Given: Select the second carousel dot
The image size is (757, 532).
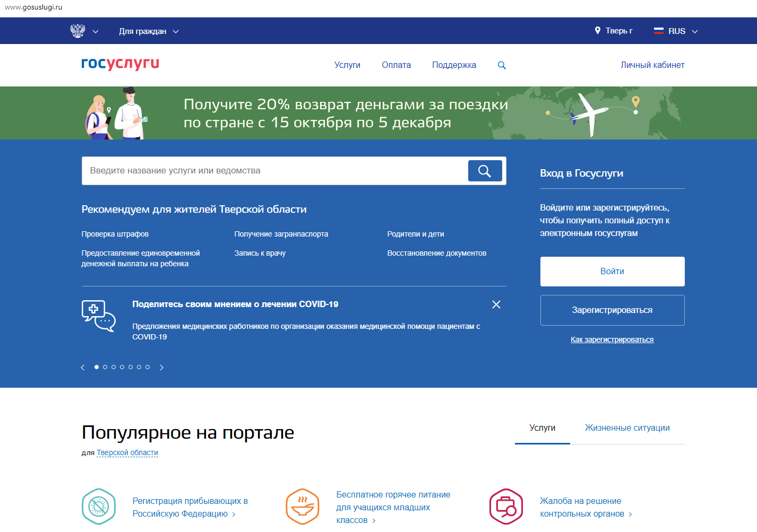Looking at the screenshot, I should pyautogui.click(x=105, y=367).
